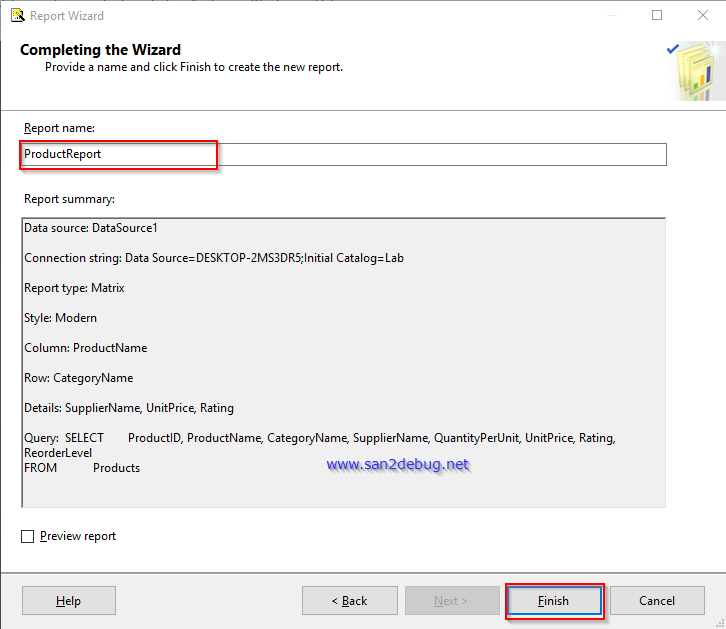Viewport: 726px width, 629px height.
Task: Click the wizard graphic in the header
Action: (689, 72)
